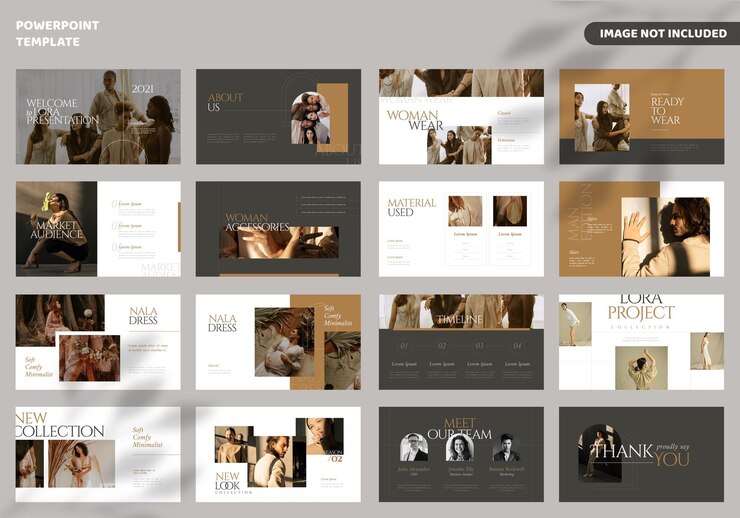Open the 'Meet Our Team' slide
740x518 pixels.
pos(461,454)
